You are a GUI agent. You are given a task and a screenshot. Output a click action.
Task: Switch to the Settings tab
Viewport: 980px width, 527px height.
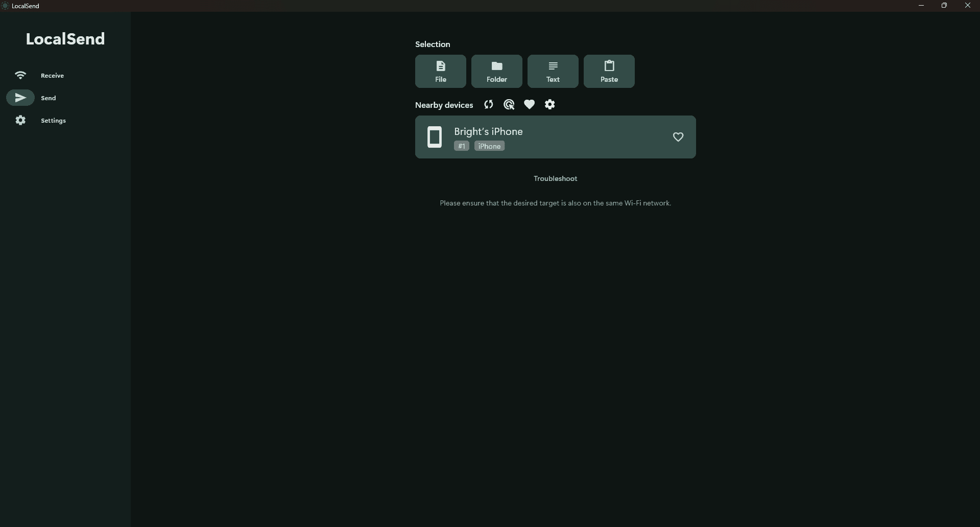[x=53, y=120]
